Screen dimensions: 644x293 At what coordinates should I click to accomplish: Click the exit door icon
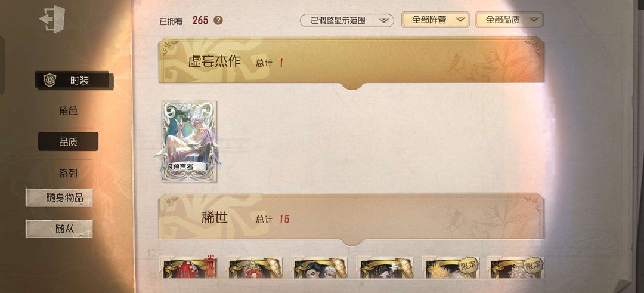pos(52,19)
